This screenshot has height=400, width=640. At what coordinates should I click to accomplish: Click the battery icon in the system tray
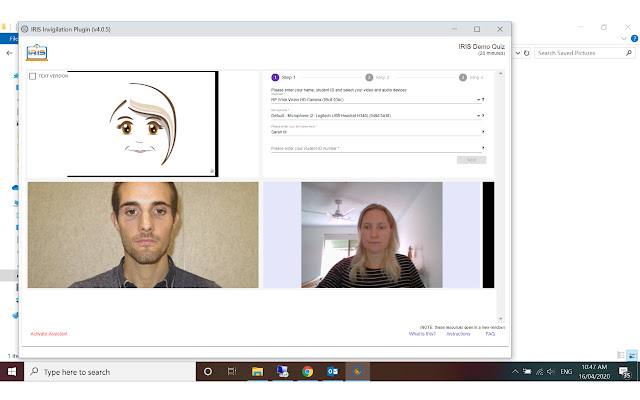click(x=527, y=371)
